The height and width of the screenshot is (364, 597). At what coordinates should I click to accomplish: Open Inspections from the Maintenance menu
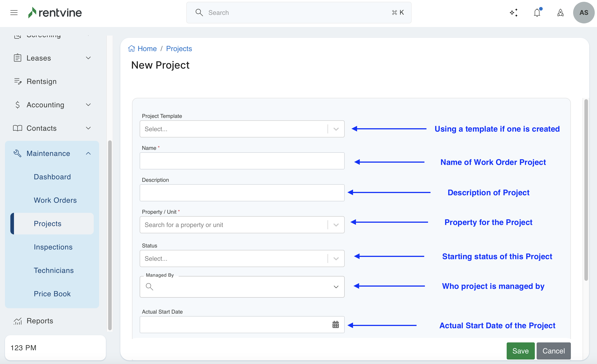(53, 247)
